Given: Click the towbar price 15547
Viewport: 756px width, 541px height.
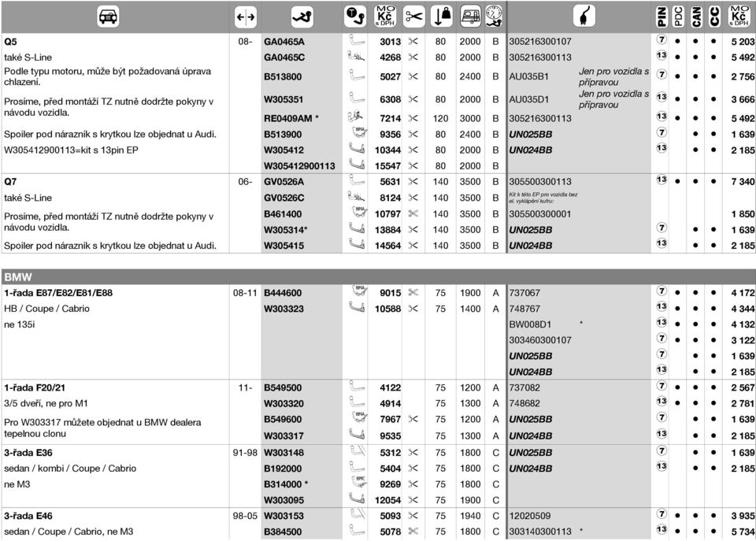Looking at the screenshot, I should click(x=387, y=166).
